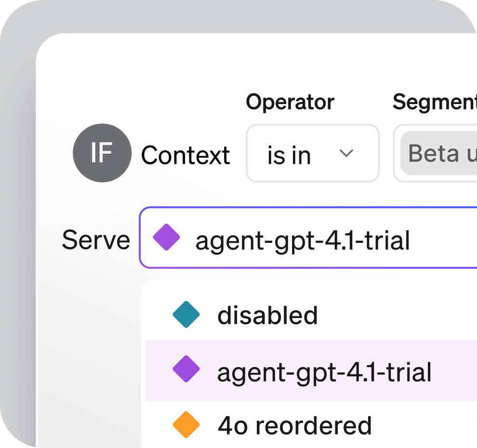
Task: Click the Operator column header
Action: (290, 102)
